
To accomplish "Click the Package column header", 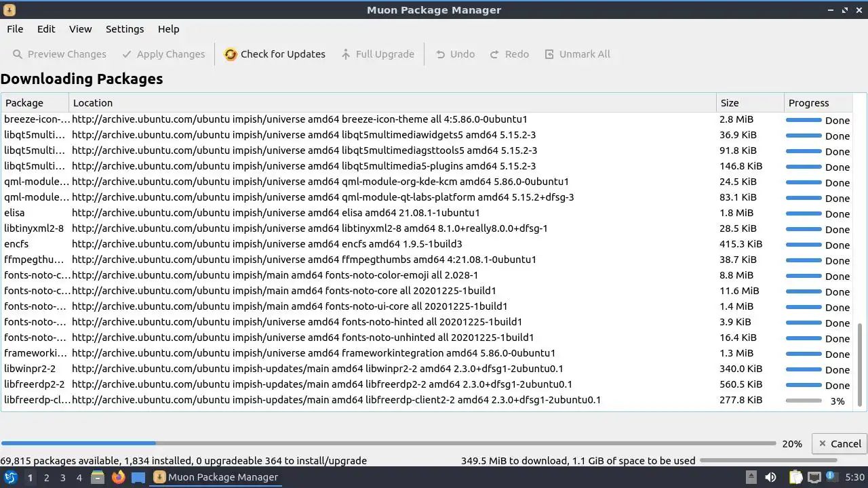I will pyautogui.click(x=35, y=103).
